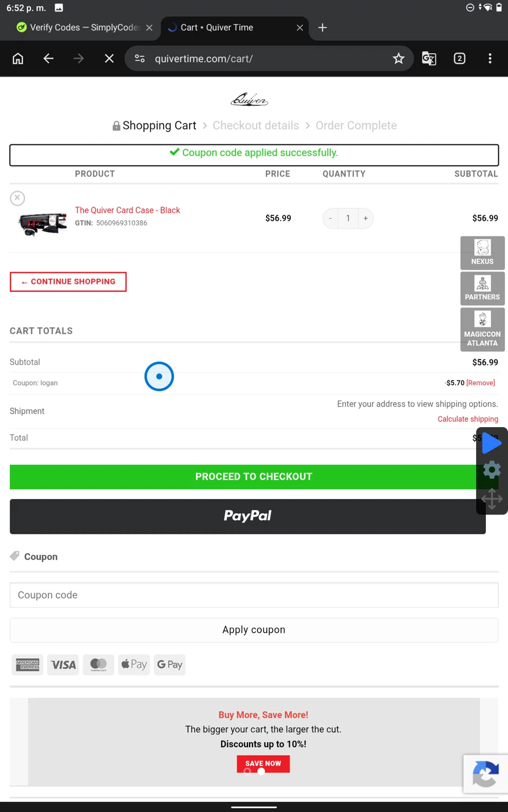
Task: Click the Google Pay icon
Action: [170, 664]
